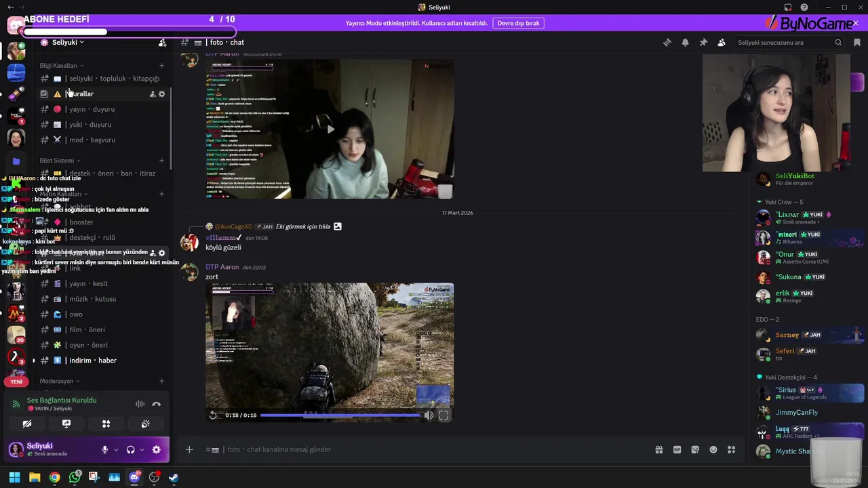Viewport: 868px width, 488px height.
Task: Open the YENİ unread indicator pill
Action: (x=16, y=382)
